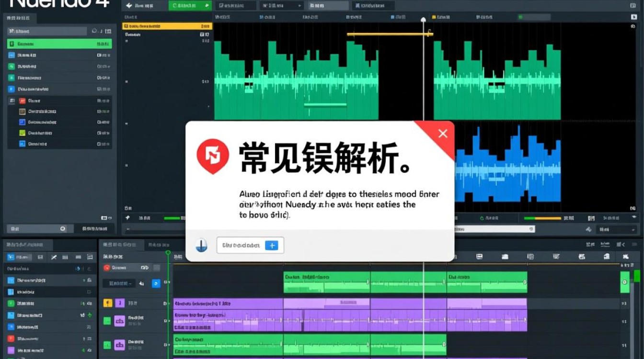Select the red icon track in lower-left list

point(49,338)
